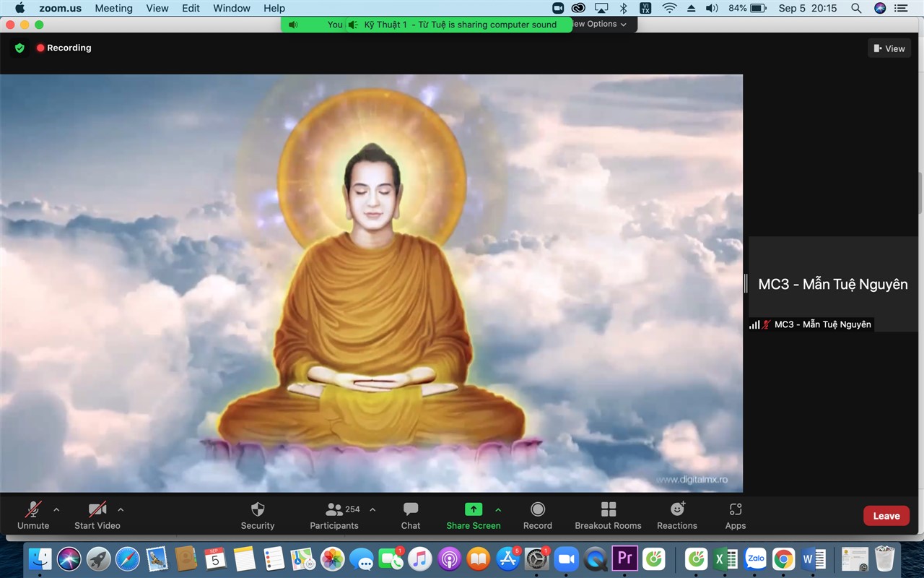Open the Reactions smiley picker
Image resolution: width=924 pixels, height=578 pixels.
tap(677, 516)
